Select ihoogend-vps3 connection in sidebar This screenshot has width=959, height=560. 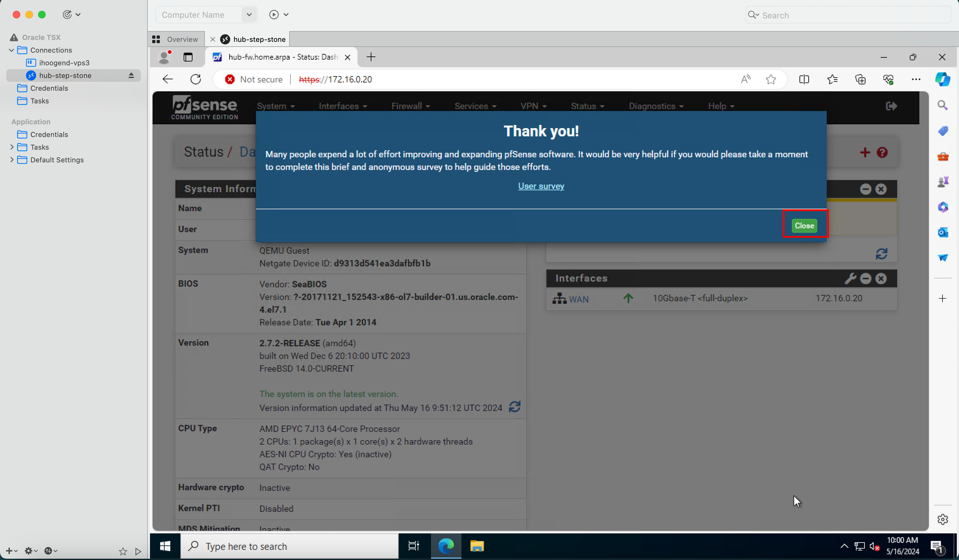coord(64,63)
